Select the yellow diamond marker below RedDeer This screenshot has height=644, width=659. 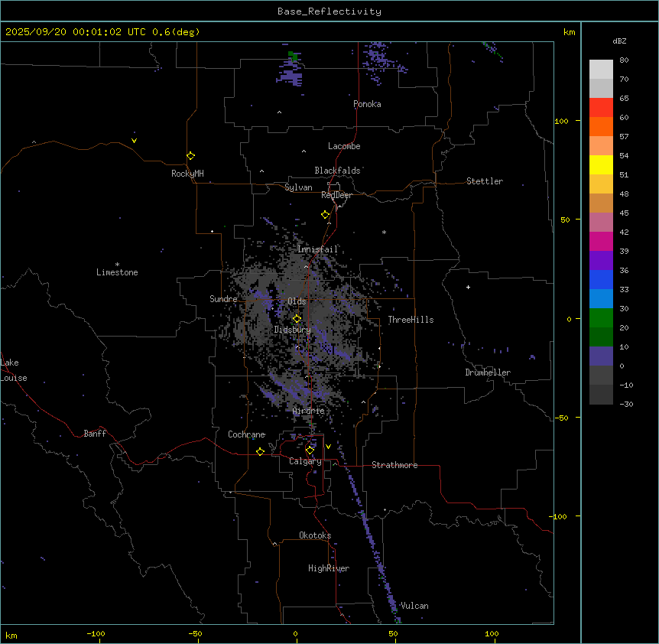[x=325, y=215]
